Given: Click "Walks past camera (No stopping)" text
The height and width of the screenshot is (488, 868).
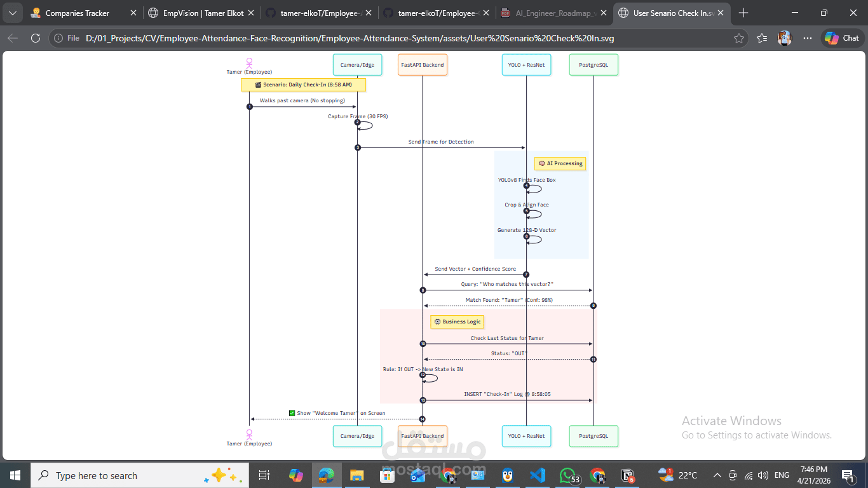Looking at the screenshot, I should [x=302, y=100].
